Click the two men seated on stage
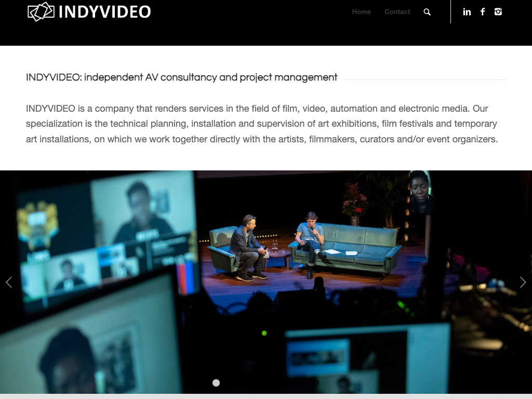The image size is (532, 399). click(278, 244)
